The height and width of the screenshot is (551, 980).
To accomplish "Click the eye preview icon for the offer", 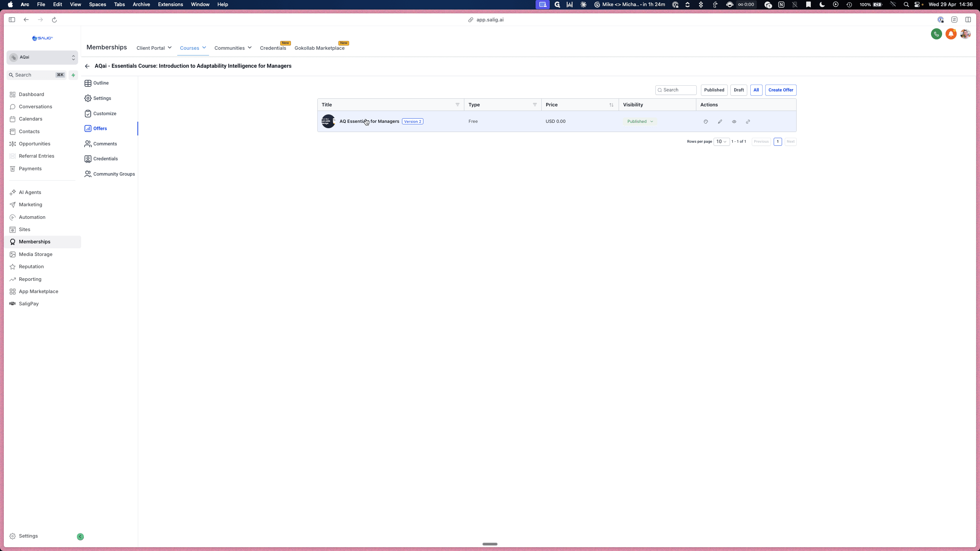I will [734, 122].
